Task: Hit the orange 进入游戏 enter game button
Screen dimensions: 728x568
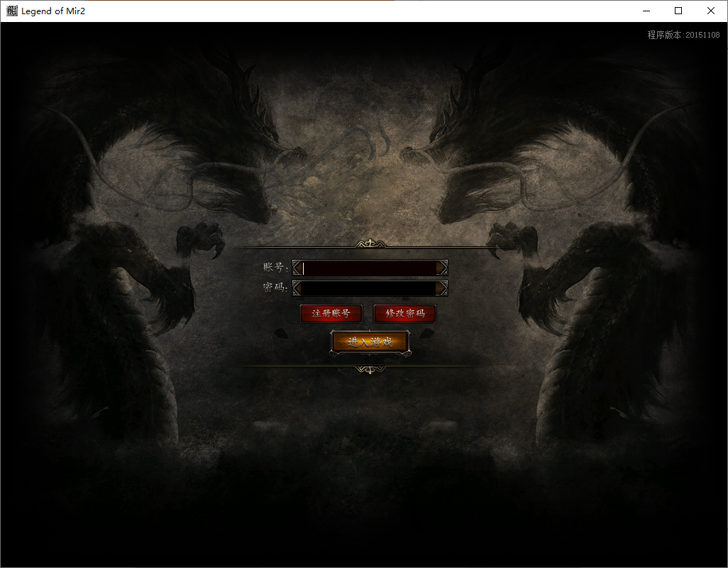Action: click(x=370, y=342)
